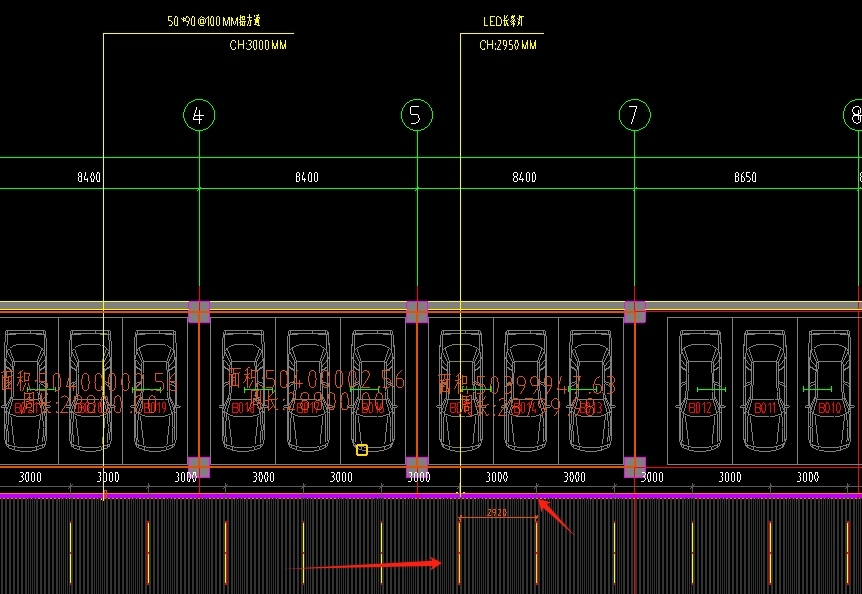Click the 8400 dimension between axes 5 and 7
Screen dimensions: 862x594
pyautogui.click(x=524, y=177)
